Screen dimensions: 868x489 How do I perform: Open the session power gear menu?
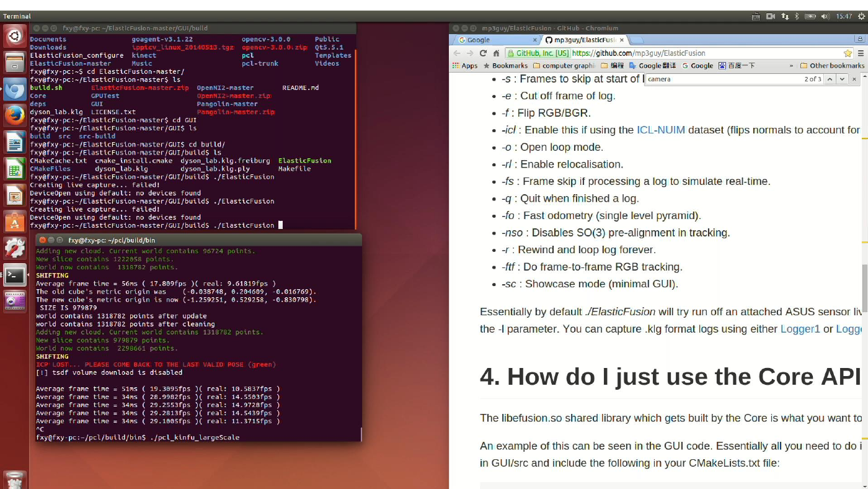pos(861,16)
